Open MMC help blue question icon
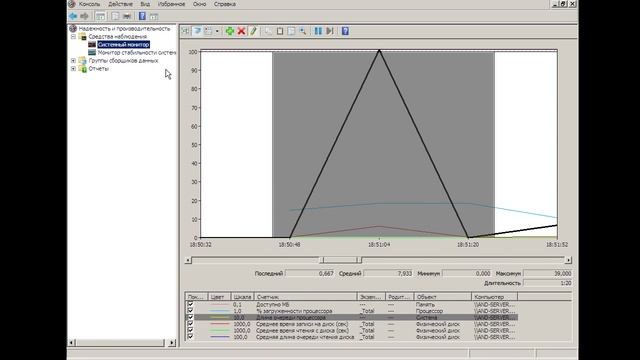The height and width of the screenshot is (360, 640). (142, 16)
